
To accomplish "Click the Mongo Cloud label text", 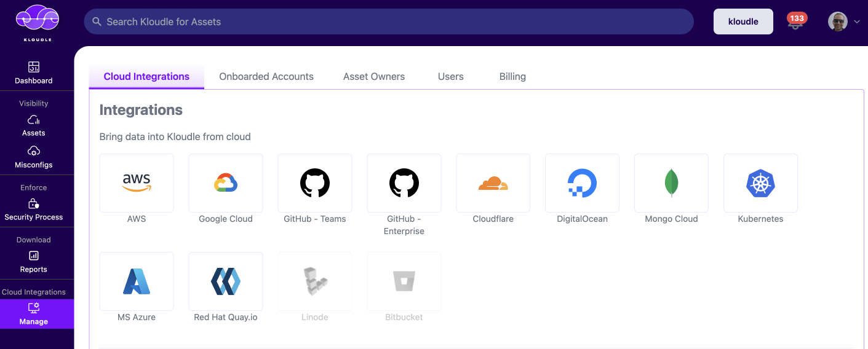I will point(672,219).
